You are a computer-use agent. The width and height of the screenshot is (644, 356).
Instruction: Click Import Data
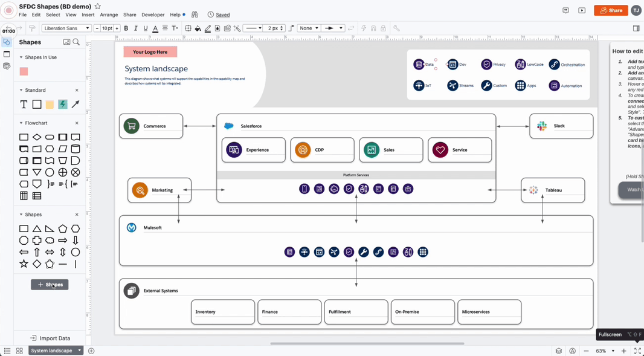[x=50, y=338]
